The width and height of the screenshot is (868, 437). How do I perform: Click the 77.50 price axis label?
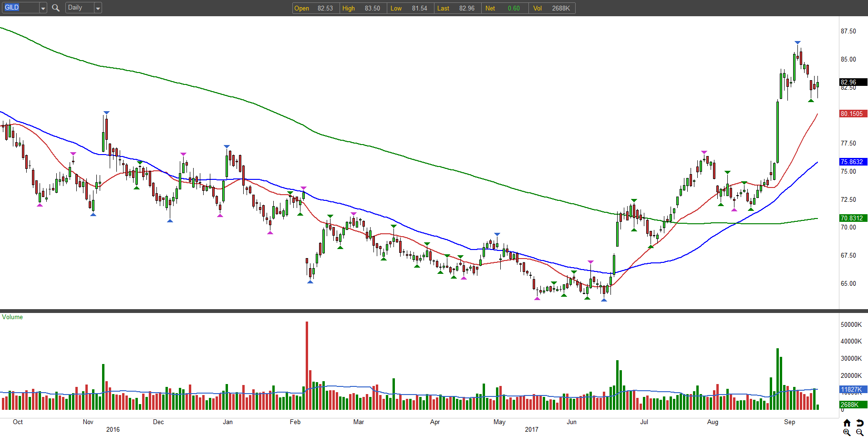848,144
